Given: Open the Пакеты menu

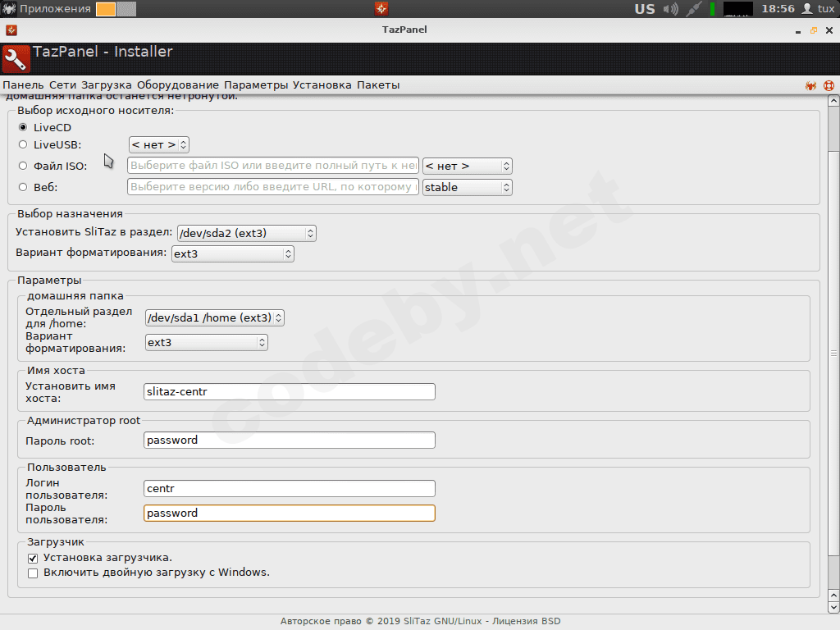Looking at the screenshot, I should pos(378,85).
